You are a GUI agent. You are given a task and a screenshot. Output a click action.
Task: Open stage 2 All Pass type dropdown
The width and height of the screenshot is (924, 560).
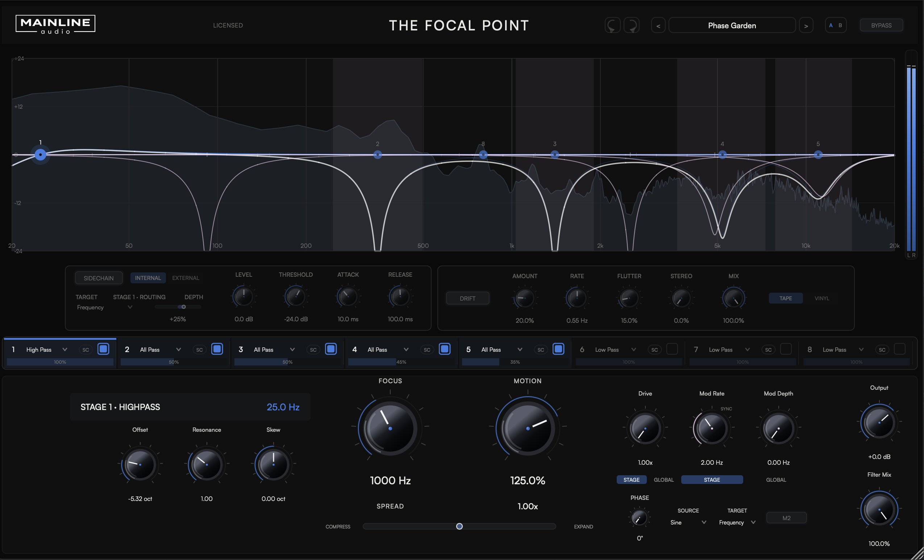161,350
